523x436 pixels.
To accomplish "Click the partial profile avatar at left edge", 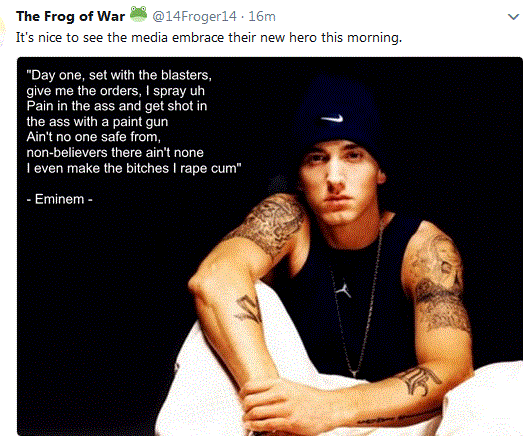I will [3, 32].
